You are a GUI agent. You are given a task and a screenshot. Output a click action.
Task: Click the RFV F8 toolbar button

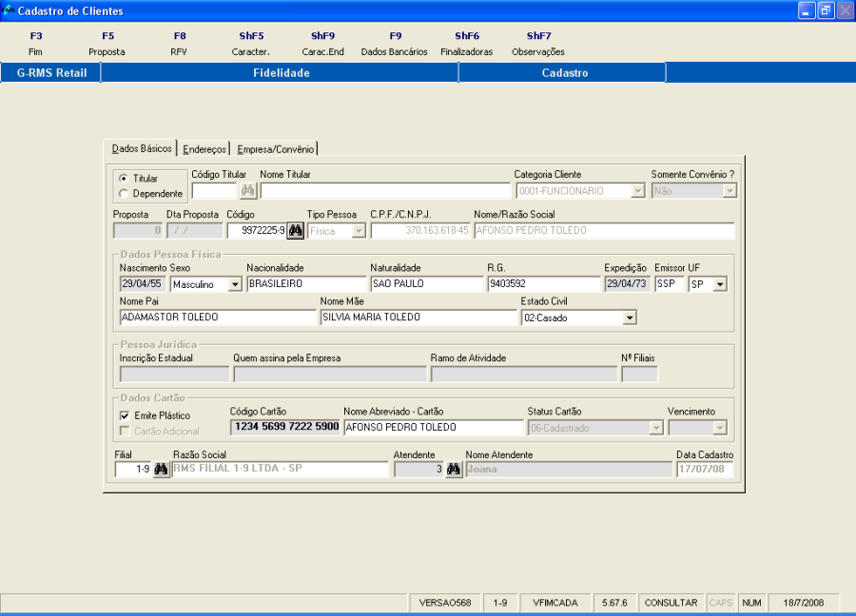[179, 44]
